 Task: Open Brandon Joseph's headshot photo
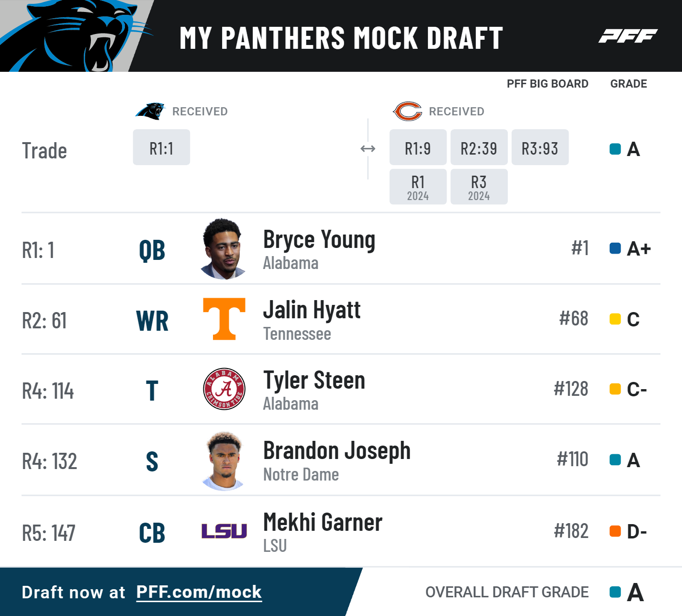pyautogui.click(x=224, y=461)
